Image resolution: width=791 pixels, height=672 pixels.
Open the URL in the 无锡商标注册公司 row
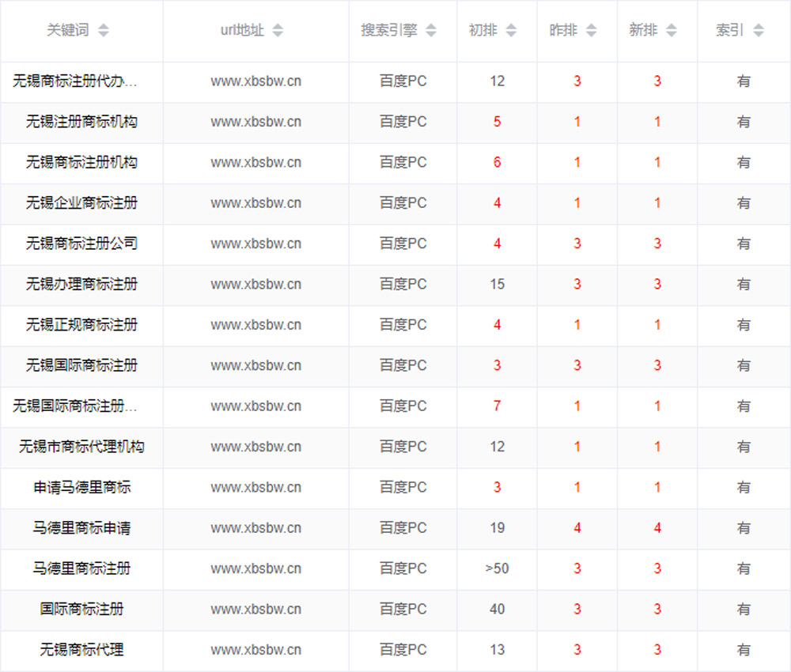pyautogui.click(x=255, y=244)
